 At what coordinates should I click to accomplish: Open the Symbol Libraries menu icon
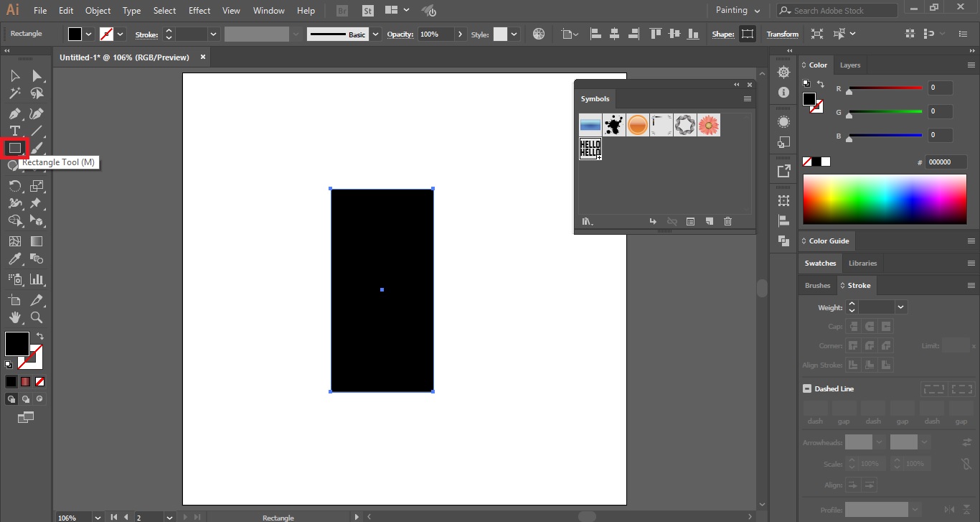coord(587,221)
